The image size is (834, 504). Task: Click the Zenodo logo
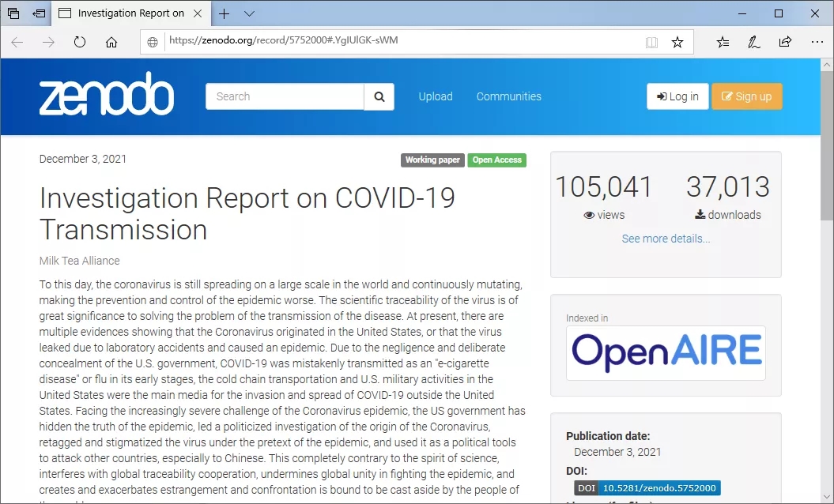pyautogui.click(x=107, y=96)
